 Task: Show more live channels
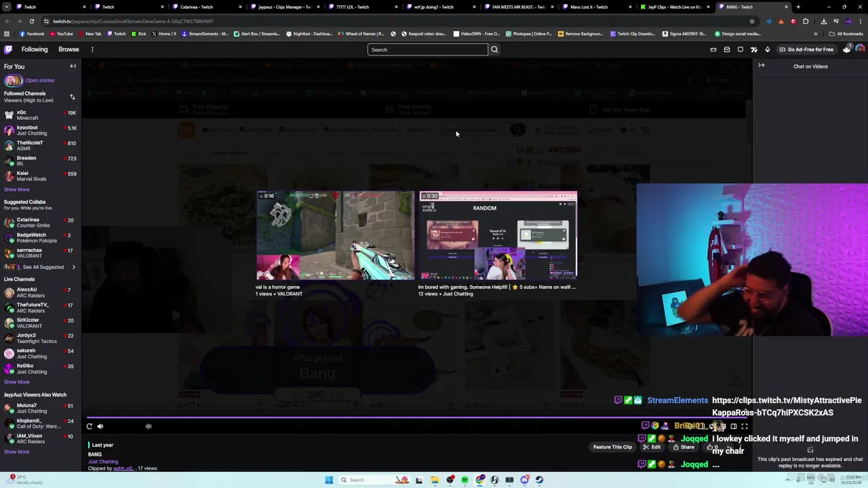[x=16, y=382]
